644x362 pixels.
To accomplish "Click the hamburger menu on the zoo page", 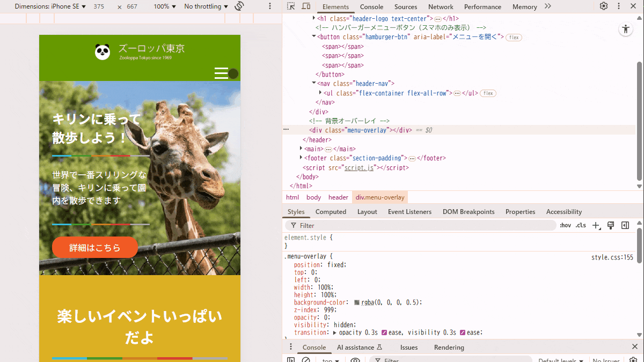I will [221, 73].
